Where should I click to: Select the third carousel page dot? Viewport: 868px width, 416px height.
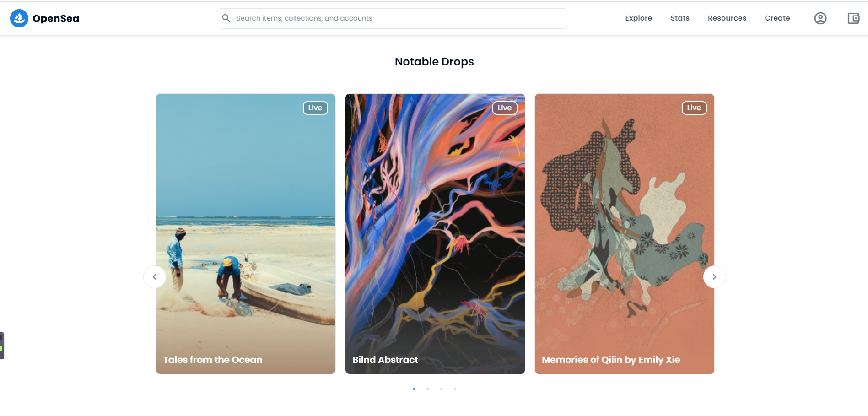[x=442, y=389]
